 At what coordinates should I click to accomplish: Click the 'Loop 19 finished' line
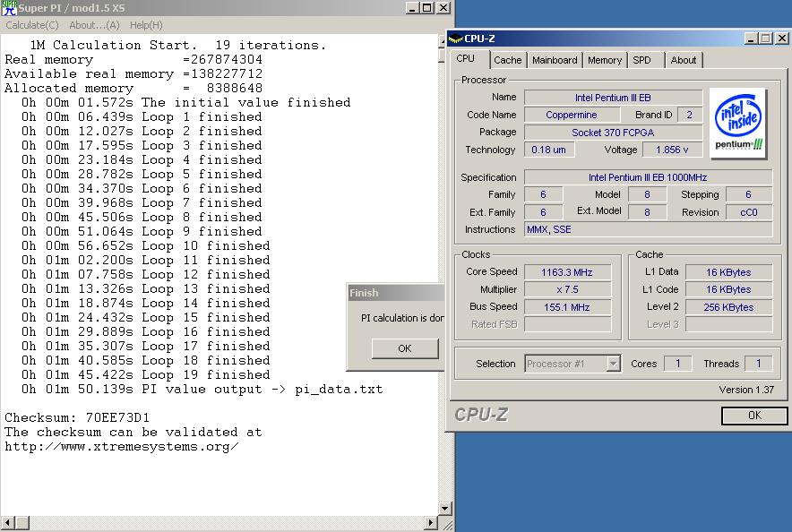[x=146, y=375]
